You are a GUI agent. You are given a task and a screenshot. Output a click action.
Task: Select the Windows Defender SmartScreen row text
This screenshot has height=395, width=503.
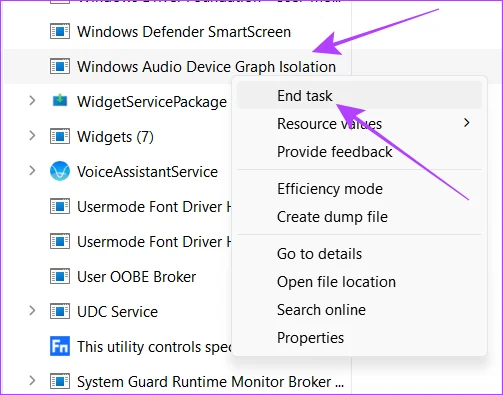click(x=184, y=32)
